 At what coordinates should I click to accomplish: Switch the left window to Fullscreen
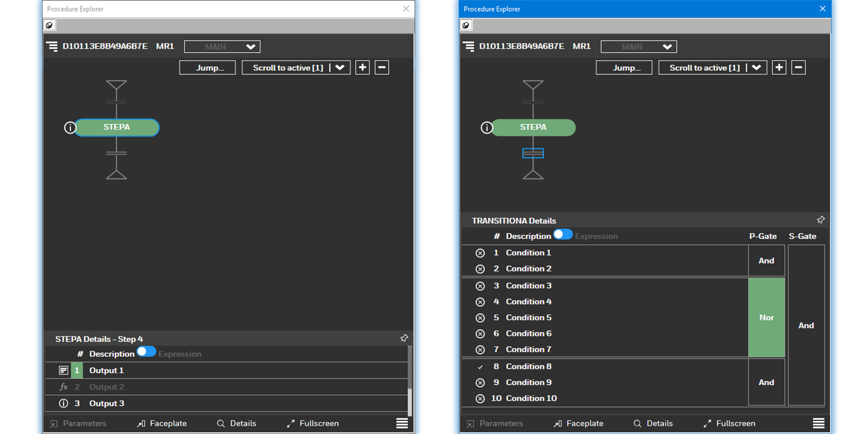(313, 423)
